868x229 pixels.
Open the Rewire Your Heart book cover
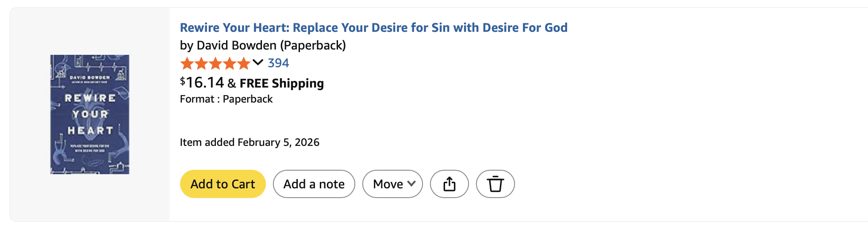point(90,114)
